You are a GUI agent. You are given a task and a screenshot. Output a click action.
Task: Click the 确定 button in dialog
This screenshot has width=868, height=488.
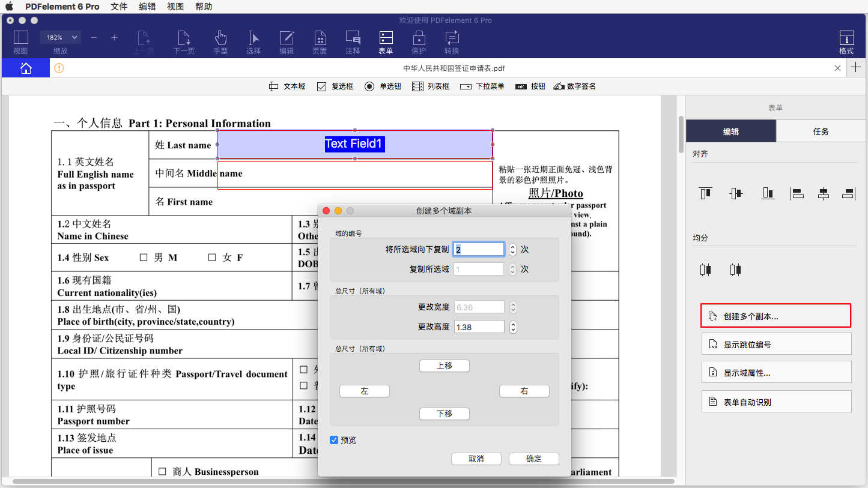click(x=533, y=459)
